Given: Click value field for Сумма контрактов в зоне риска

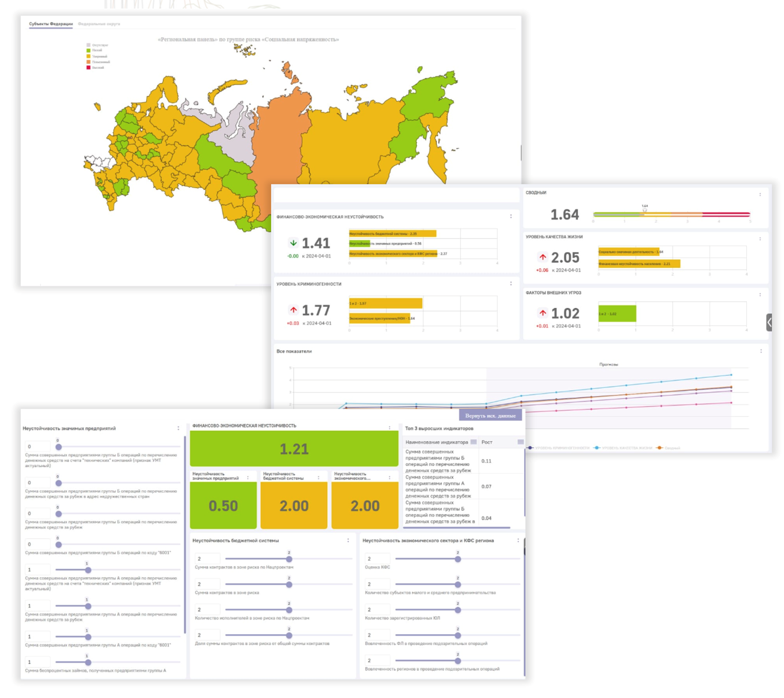Looking at the screenshot, I should click(207, 584).
